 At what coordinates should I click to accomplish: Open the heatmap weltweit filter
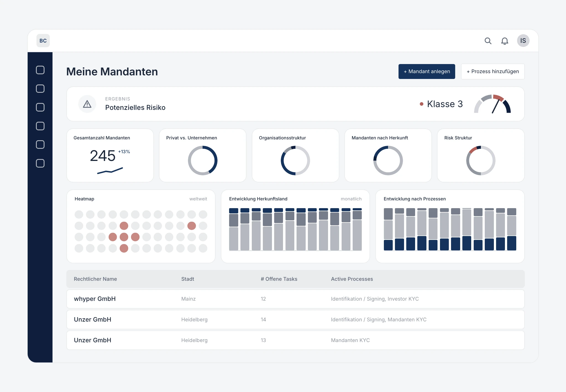[198, 199]
